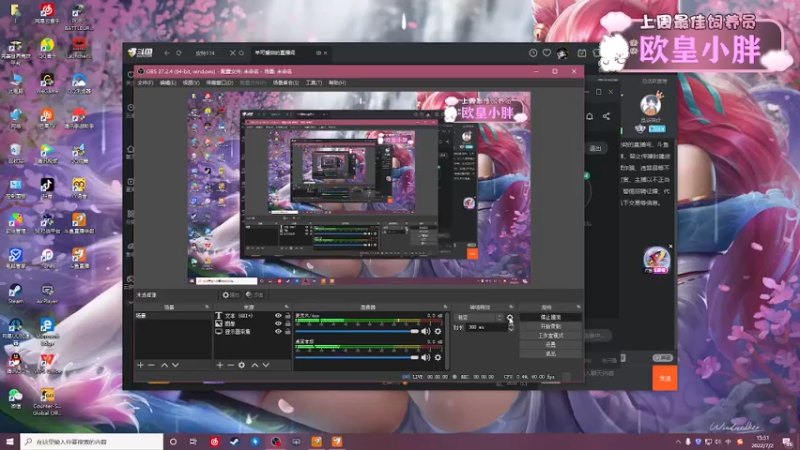Click share icon in Douyu chat panel
Viewport: 800px width, 450px height.
click(x=606, y=116)
